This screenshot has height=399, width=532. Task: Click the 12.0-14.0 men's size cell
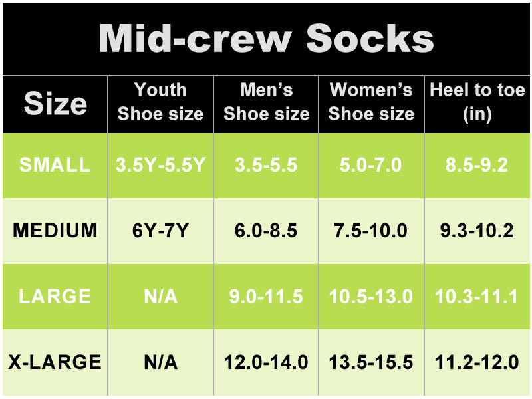pyautogui.click(x=266, y=362)
